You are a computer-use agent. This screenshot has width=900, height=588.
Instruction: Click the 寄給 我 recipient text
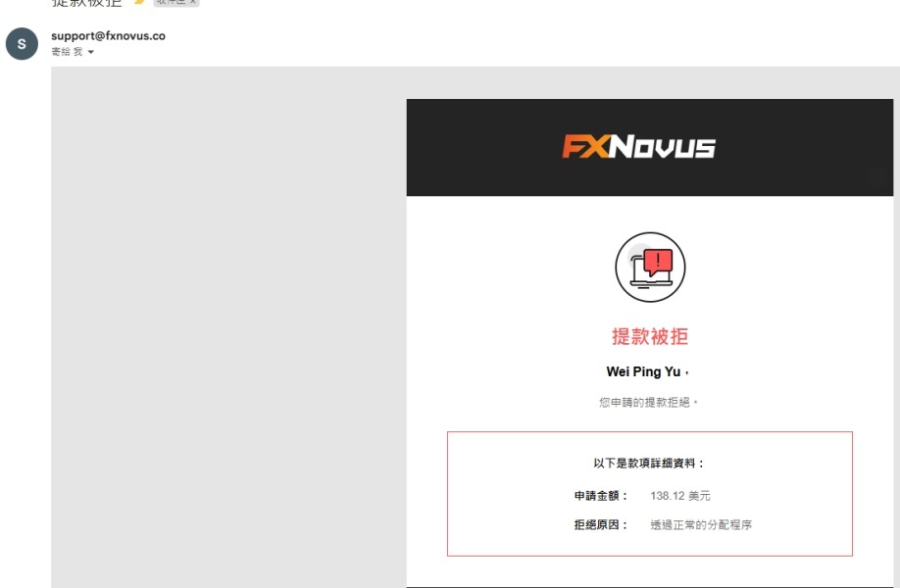coord(67,52)
